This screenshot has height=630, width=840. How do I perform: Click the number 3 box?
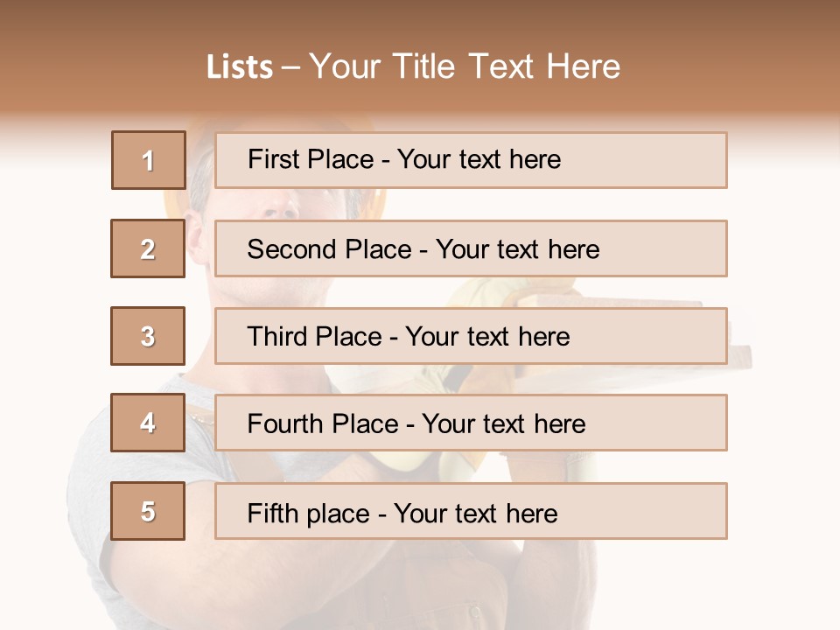[x=148, y=336]
